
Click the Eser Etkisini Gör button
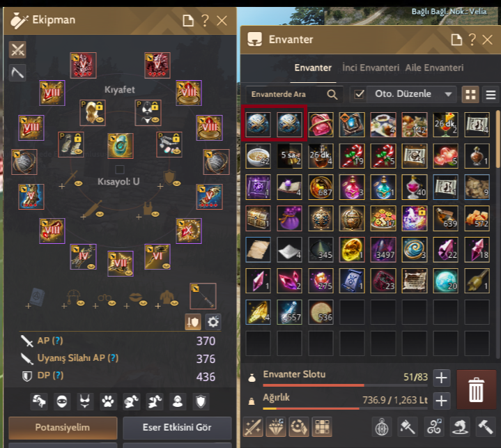[177, 428]
